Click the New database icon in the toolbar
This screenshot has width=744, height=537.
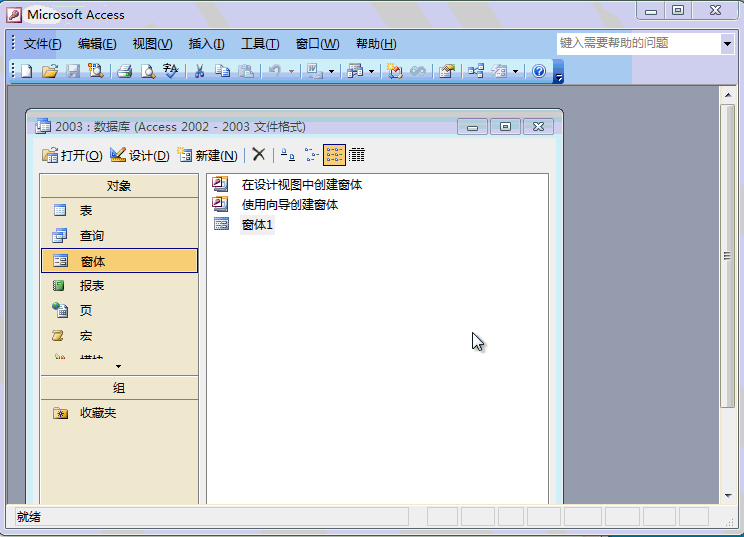click(27, 72)
